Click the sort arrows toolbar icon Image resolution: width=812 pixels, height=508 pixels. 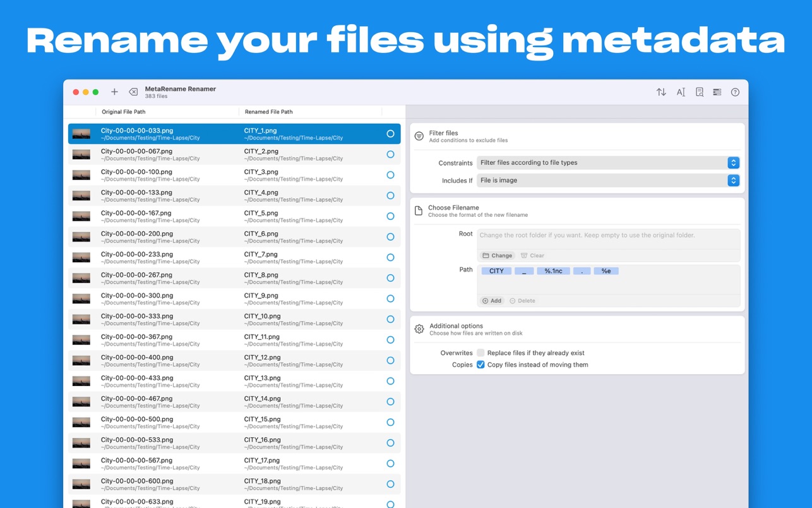coord(661,92)
